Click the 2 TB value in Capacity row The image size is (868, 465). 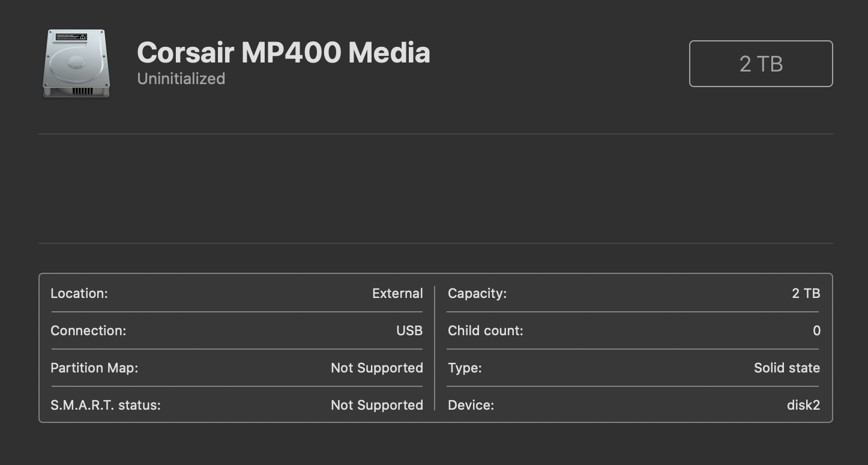coord(806,293)
